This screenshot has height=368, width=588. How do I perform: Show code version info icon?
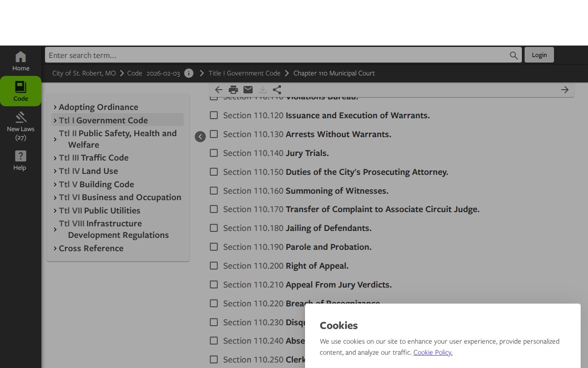click(x=189, y=73)
